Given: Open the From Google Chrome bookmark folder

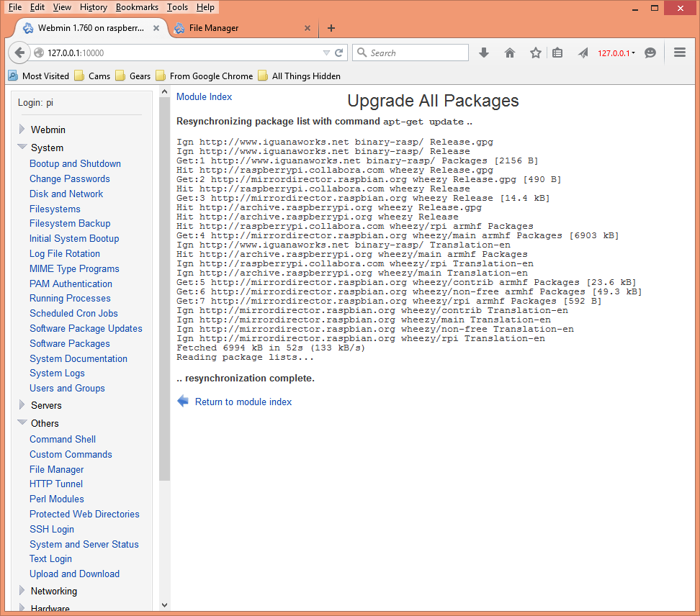Looking at the screenshot, I should (x=205, y=76).
